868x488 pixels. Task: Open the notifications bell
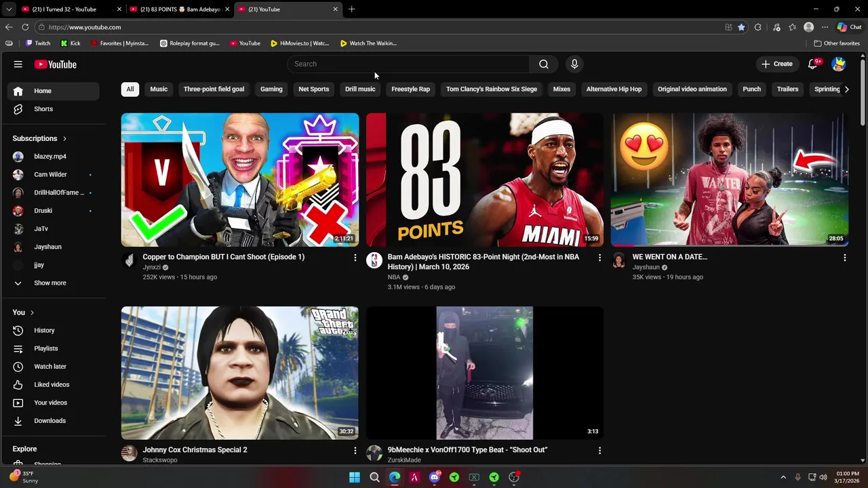(813, 64)
